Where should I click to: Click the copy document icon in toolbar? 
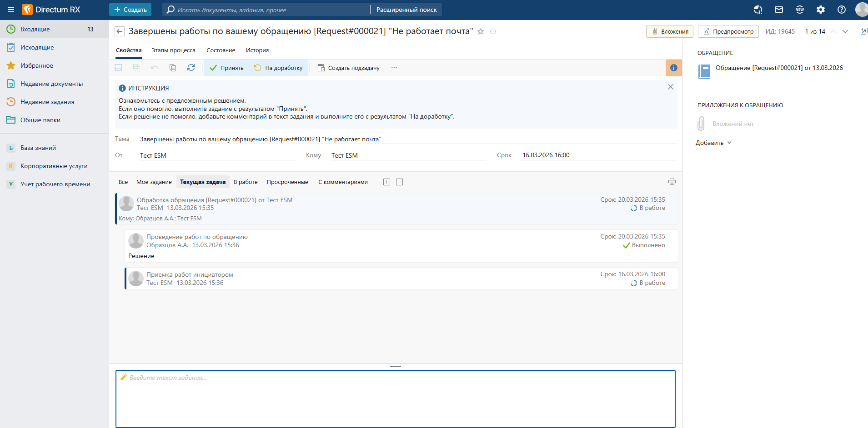[x=173, y=68]
